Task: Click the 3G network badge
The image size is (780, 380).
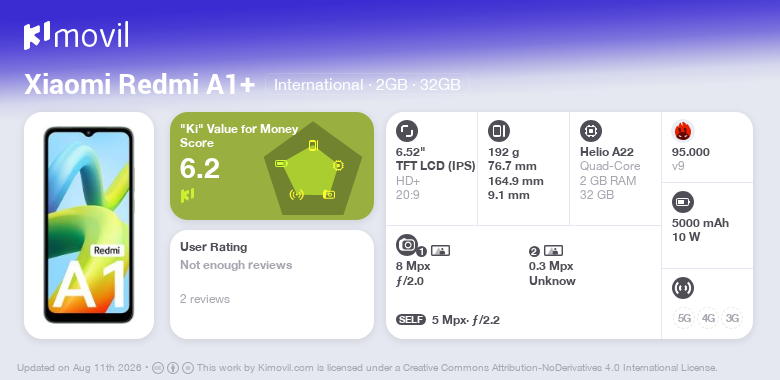Action: click(x=732, y=318)
